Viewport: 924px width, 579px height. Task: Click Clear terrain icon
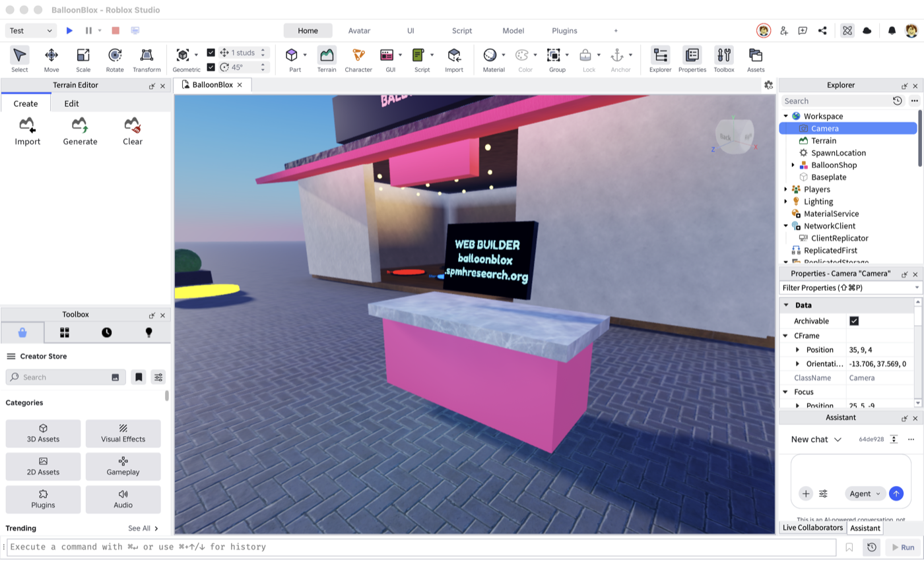point(132,131)
